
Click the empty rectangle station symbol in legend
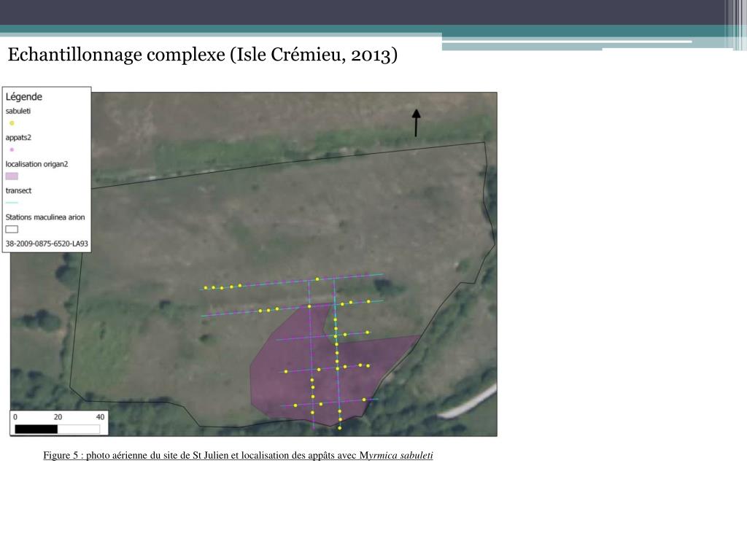click(12, 230)
